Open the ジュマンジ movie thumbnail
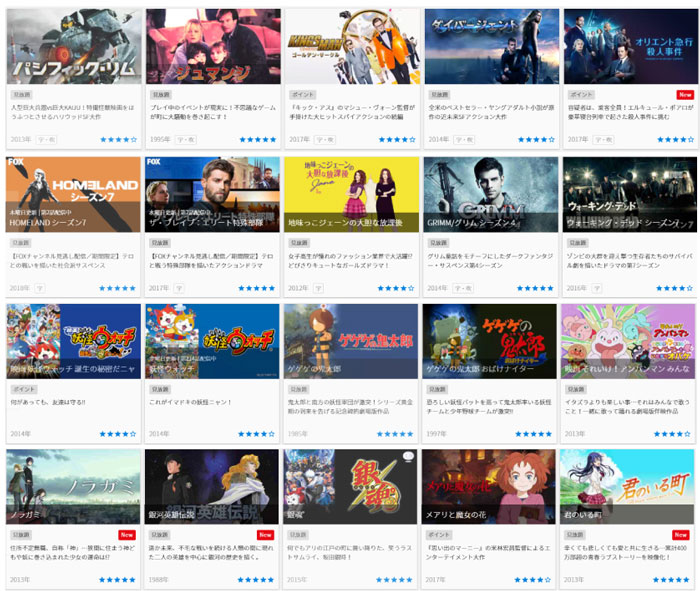Screen dimensions: 700x591 coord(213,46)
